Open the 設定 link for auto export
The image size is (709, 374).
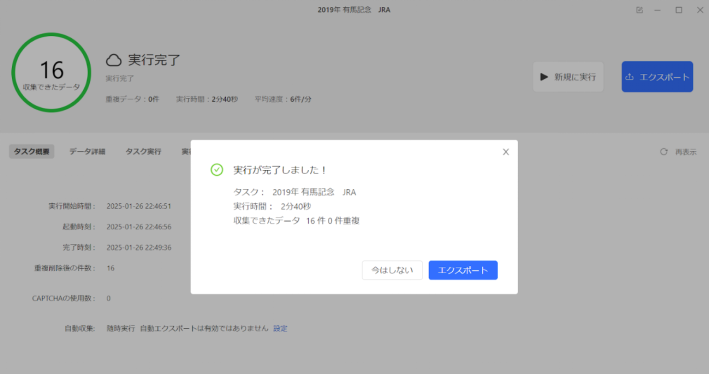coord(280,328)
